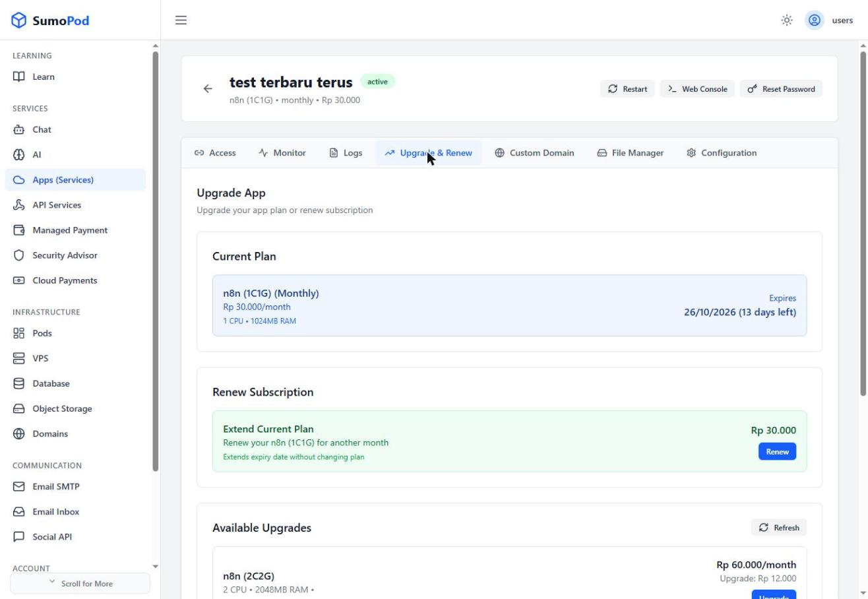The height and width of the screenshot is (599, 868).
Task: Switch to the Monitor tab
Action: coord(282,152)
